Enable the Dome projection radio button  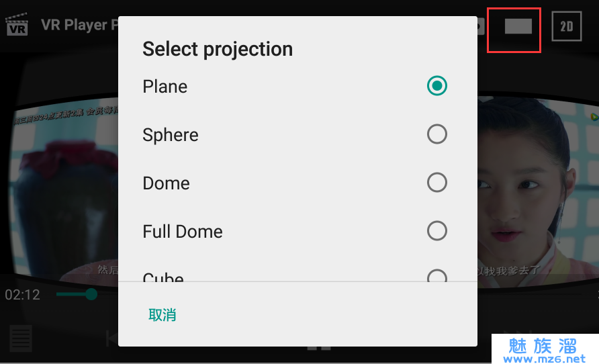pyautogui.click(x=437, y=183)
